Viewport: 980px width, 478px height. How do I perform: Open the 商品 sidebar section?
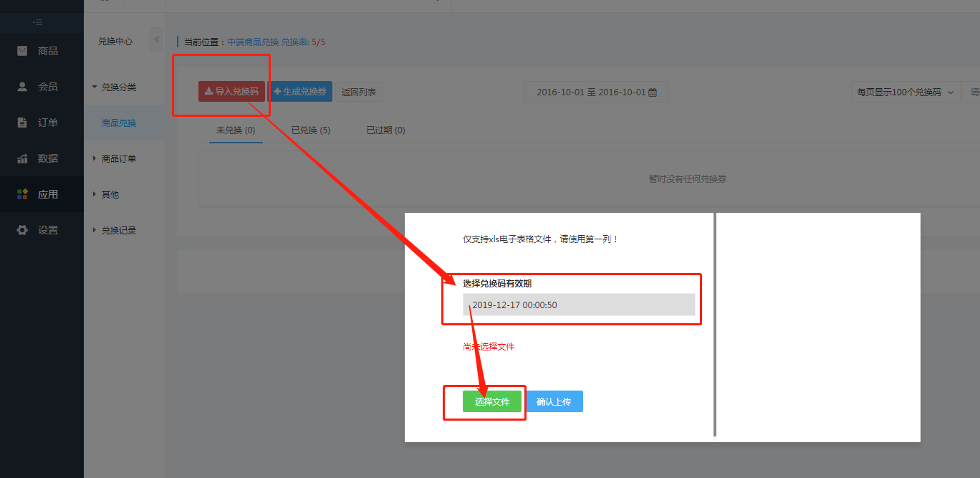click(x=42, y=51)
